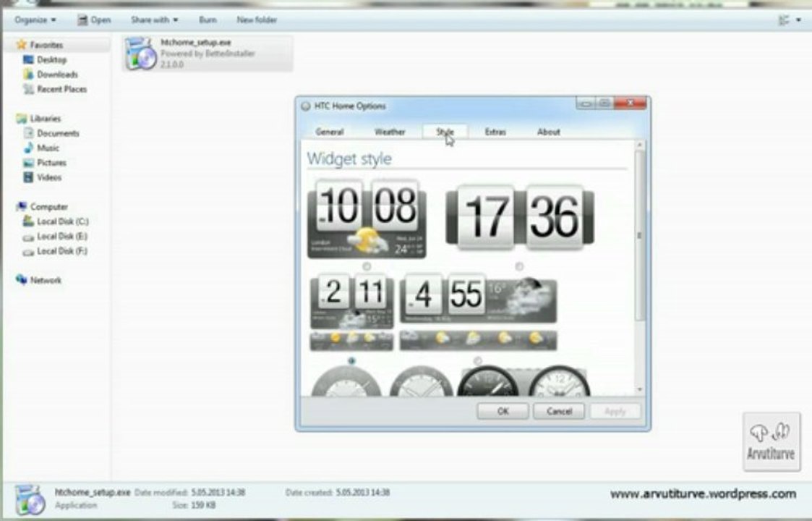Click the widget list scrollbar up arrow
812x521 pixels.
click(x=640, y=145)
